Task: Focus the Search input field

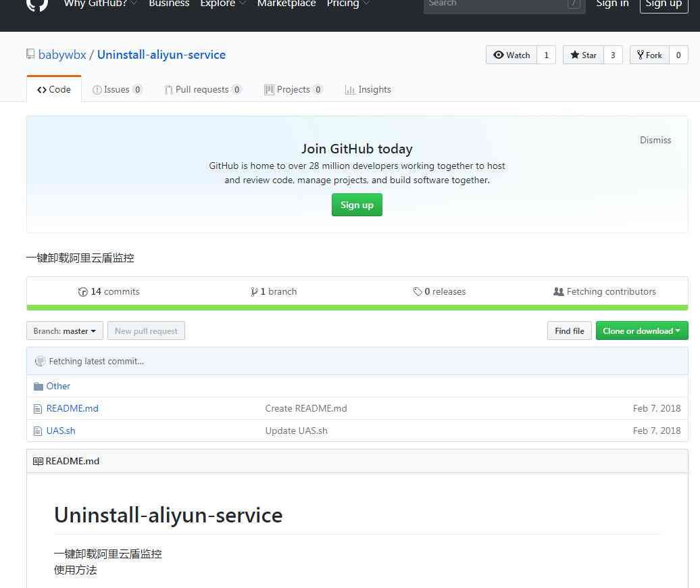Action: point(504,5)
